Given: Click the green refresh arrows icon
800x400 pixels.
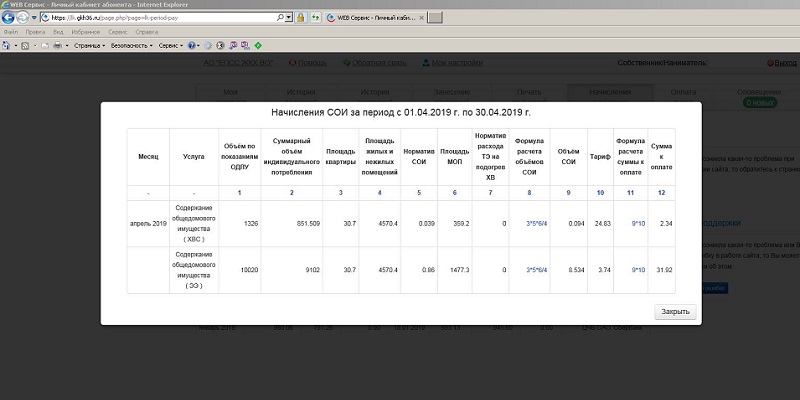Looking at the screenshot, I should pyautogui.click(x=316, y=17).
